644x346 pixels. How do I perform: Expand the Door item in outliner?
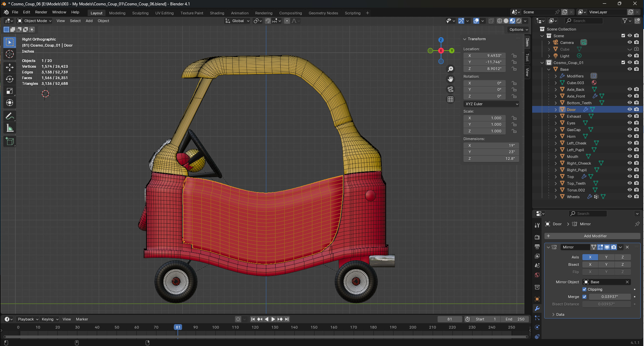pos(556,110)
